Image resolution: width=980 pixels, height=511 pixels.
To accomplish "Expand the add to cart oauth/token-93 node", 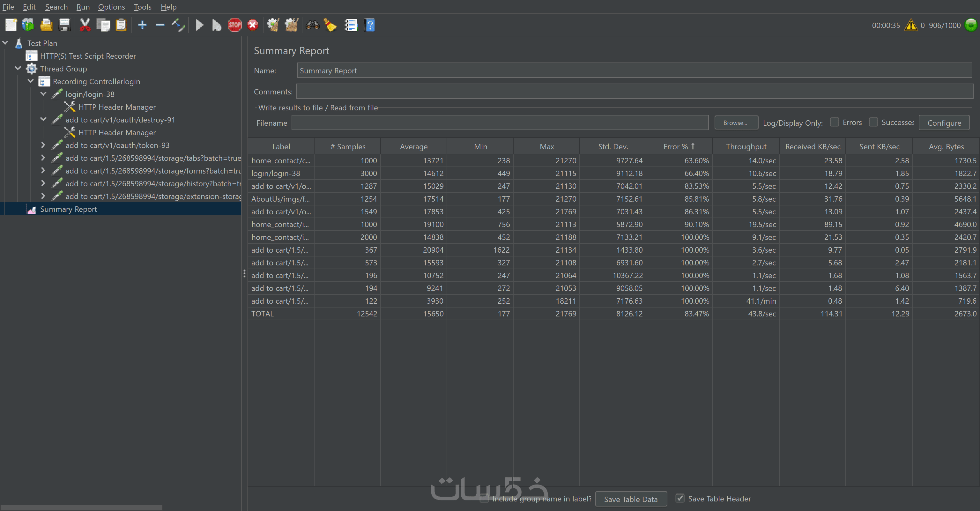I will tap(43, 145).
